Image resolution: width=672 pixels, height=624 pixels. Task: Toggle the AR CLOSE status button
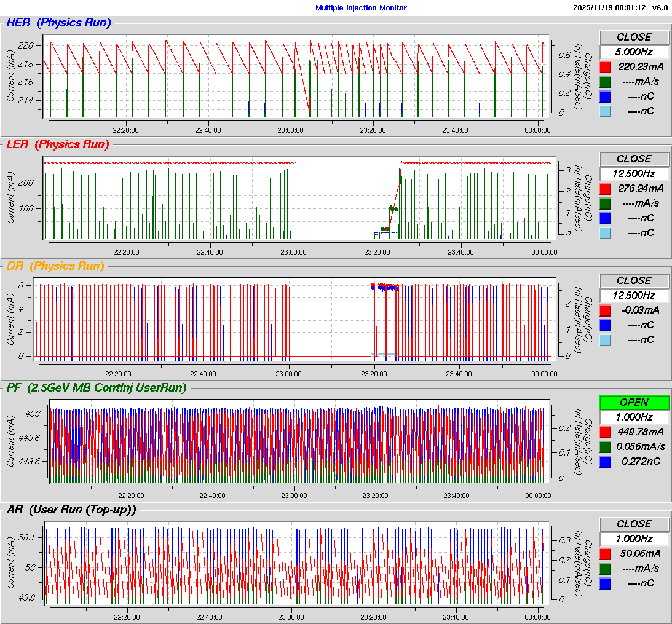634,524
